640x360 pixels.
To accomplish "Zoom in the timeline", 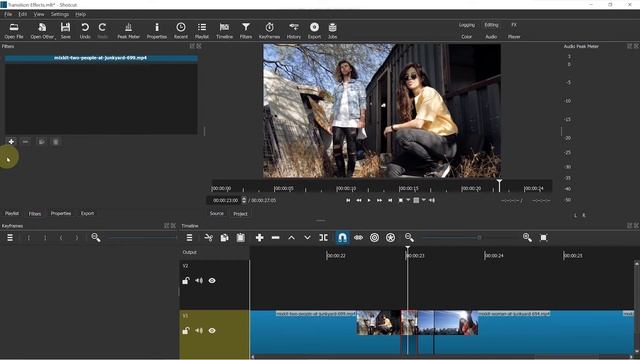I will 527,238.
